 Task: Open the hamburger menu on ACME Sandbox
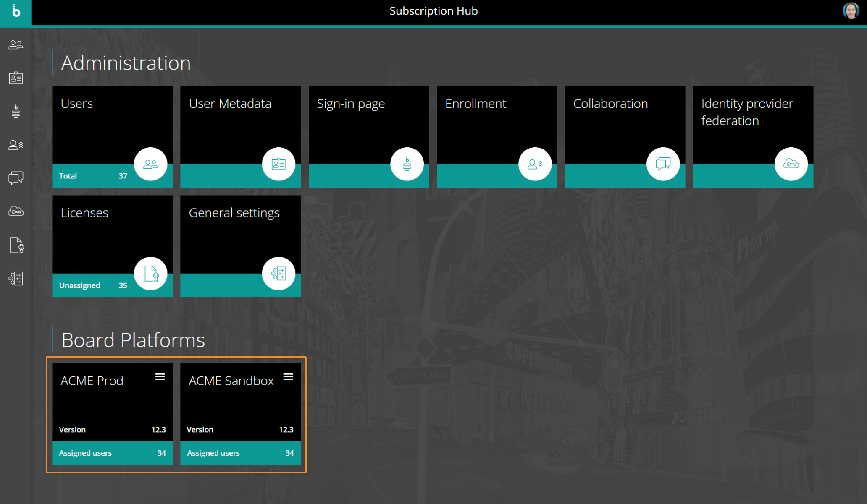click(x=288, y=377)
